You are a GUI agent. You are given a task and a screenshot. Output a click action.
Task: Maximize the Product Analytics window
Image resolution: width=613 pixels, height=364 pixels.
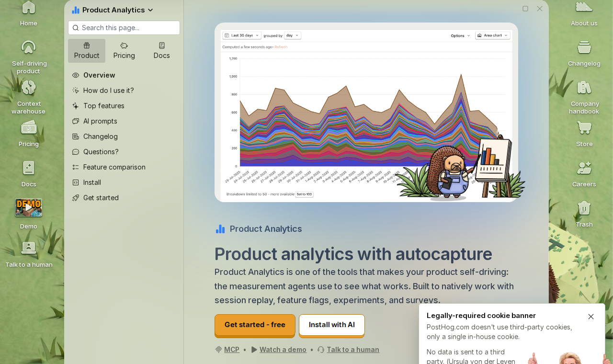(x=525, y=9)
